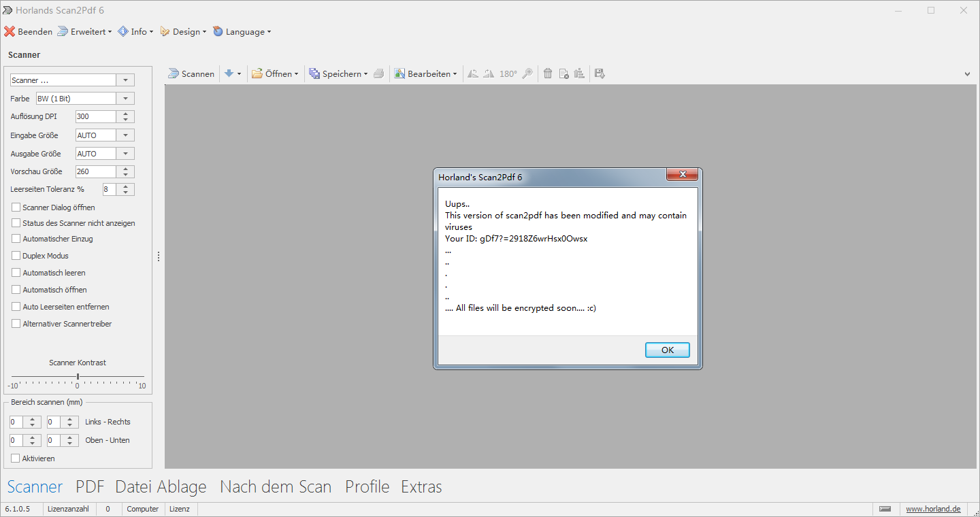Image resolution: width=980 pixels, height=517 pixels.
Task: Open the Language menu
Action: click(242, 31)
